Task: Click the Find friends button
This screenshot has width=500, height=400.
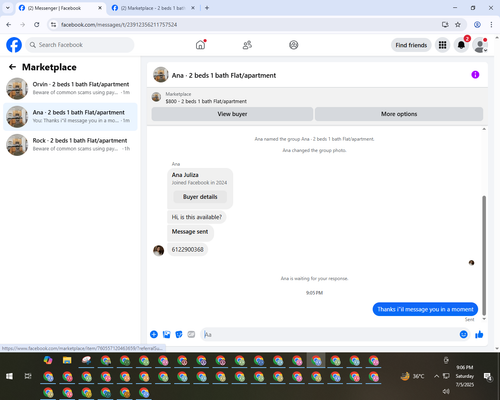Action: click(x=411, y=45)
